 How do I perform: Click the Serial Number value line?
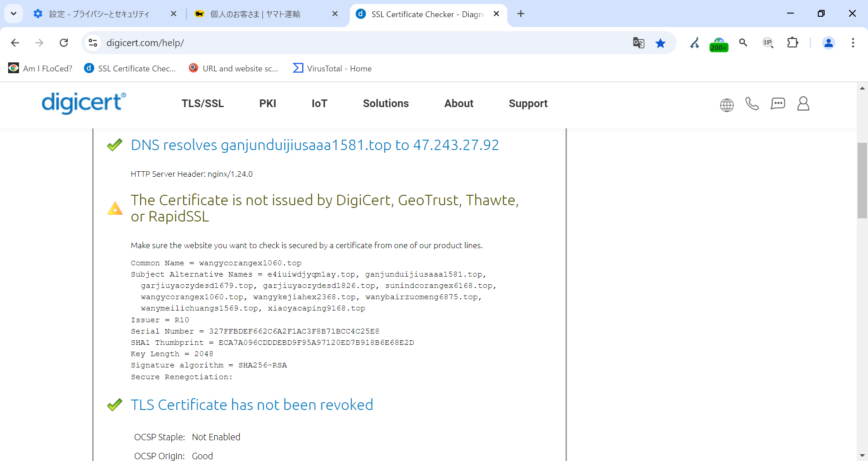(255, 331)
